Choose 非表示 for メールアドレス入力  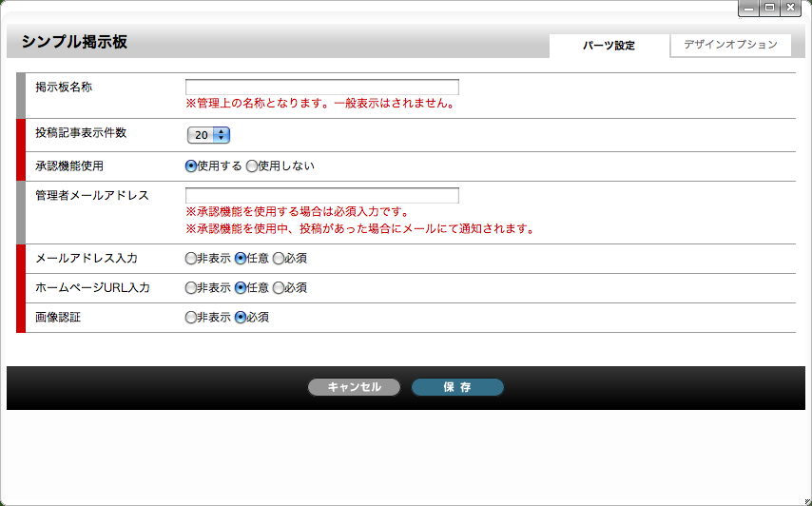click(190, 259)
